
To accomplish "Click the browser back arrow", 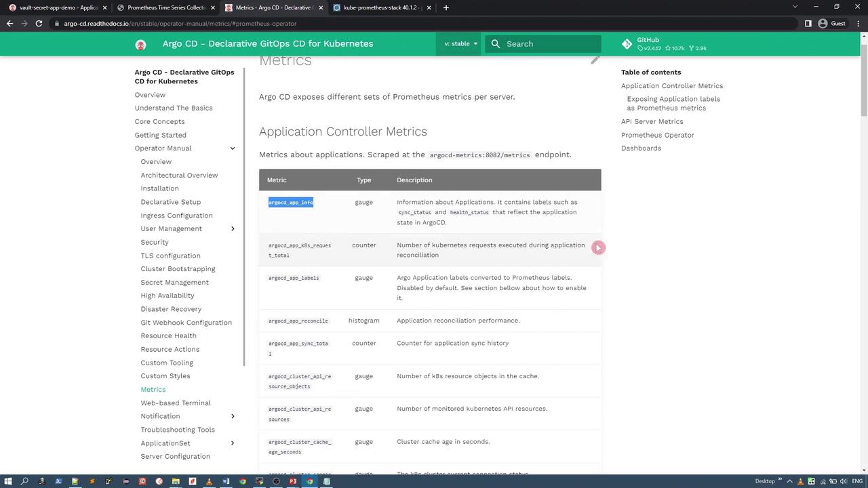I will click(9, 24).
